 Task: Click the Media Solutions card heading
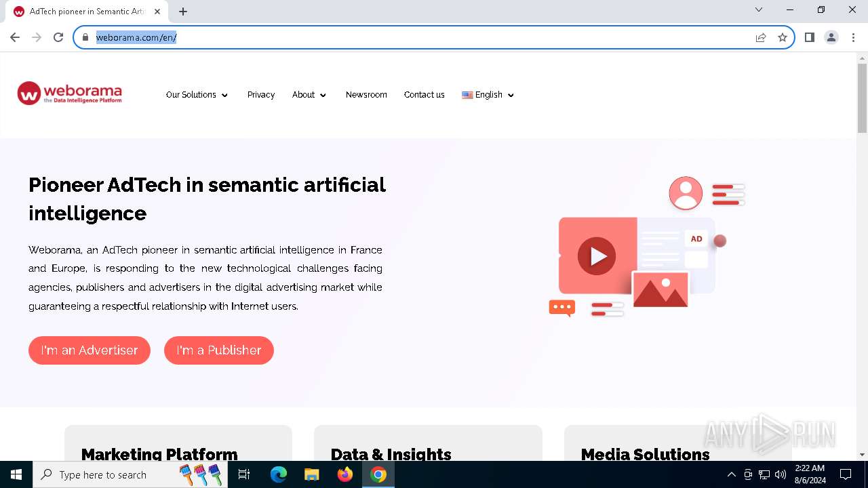[645, 454]
